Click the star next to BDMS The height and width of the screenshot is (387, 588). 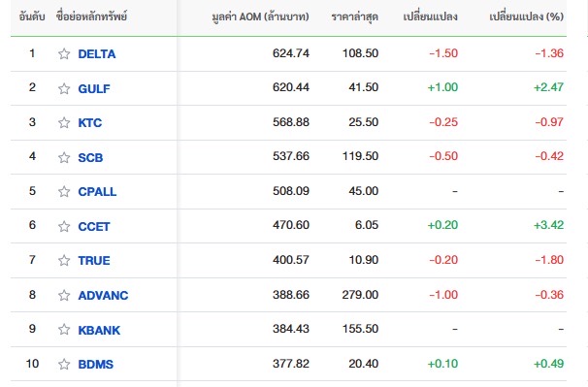64,364
